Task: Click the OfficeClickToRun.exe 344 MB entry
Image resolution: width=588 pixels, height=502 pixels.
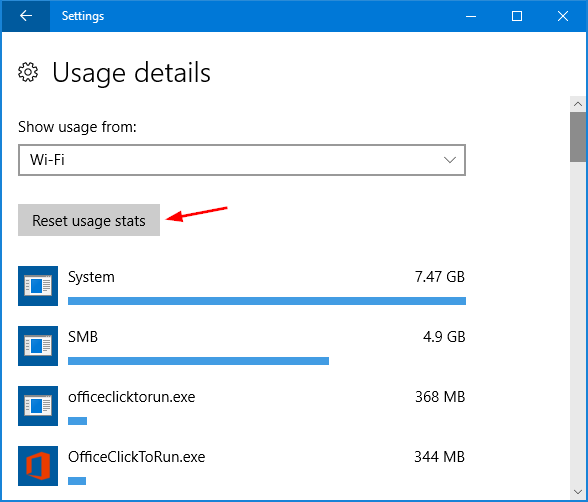Action: click(242, 466)
